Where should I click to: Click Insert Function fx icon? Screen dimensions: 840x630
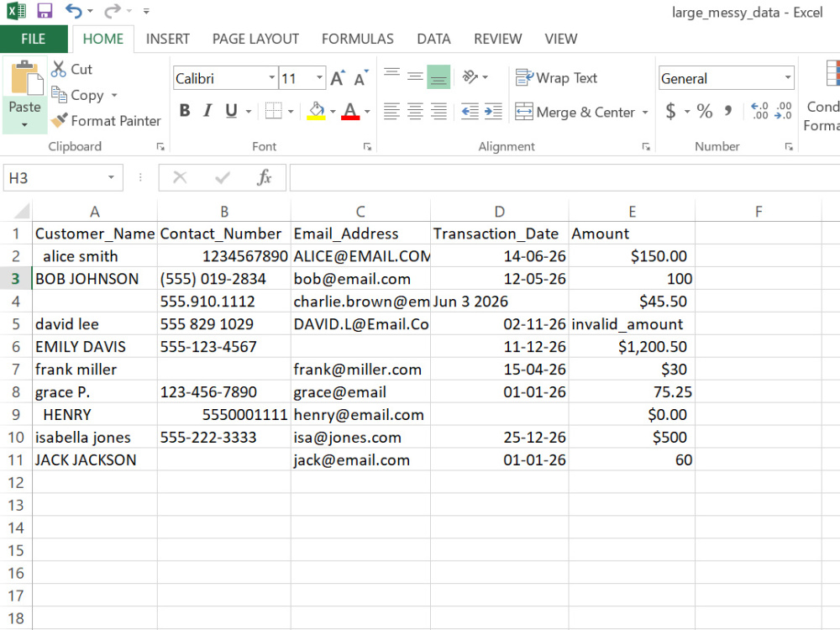point(264,177)
